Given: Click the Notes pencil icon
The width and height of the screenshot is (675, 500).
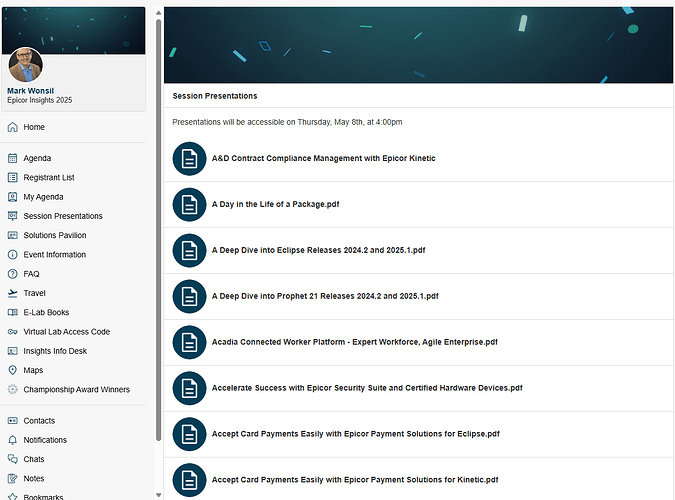Looking at the screenshot, I should point(12,478).
